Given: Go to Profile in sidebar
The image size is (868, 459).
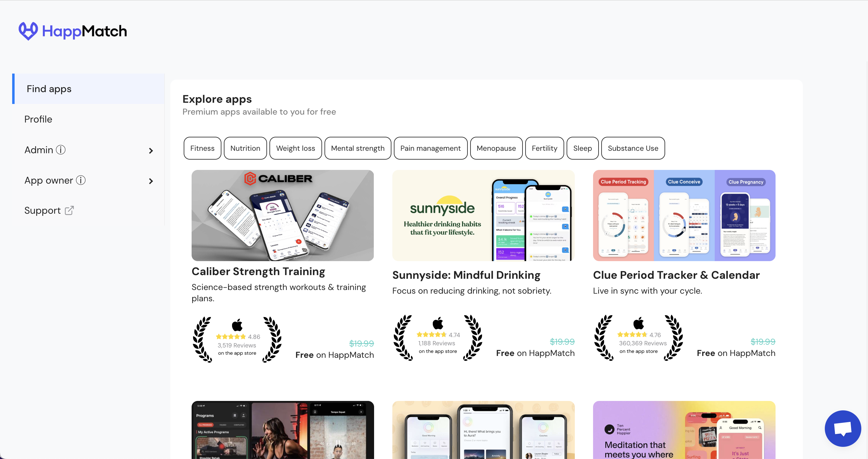Looking at the screenshot, I should click(38, 119).
